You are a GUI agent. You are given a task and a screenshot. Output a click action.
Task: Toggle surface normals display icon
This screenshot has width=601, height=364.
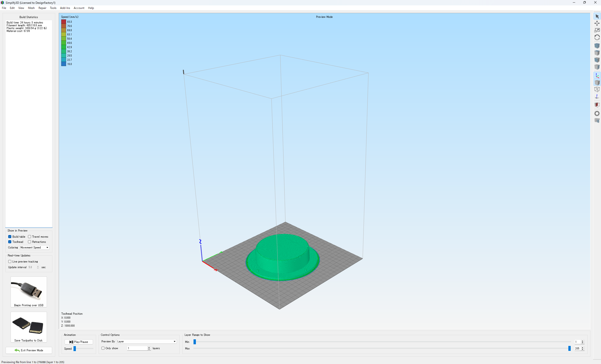click(x=597, y=96)
